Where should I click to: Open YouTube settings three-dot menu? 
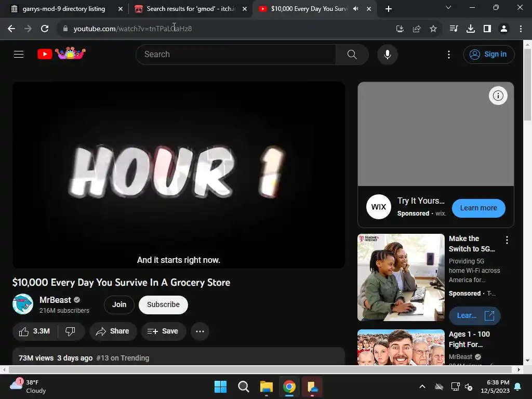point(449,54)
